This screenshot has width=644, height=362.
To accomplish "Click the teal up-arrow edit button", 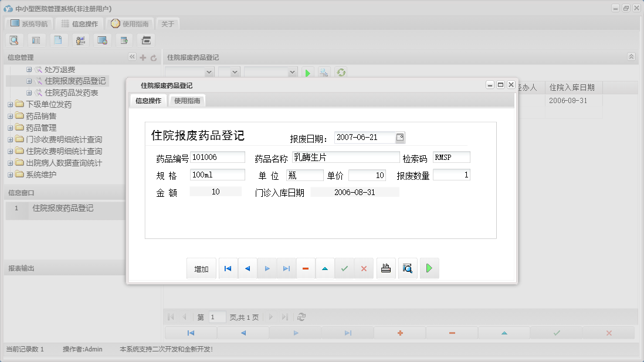I will point(325,268).
